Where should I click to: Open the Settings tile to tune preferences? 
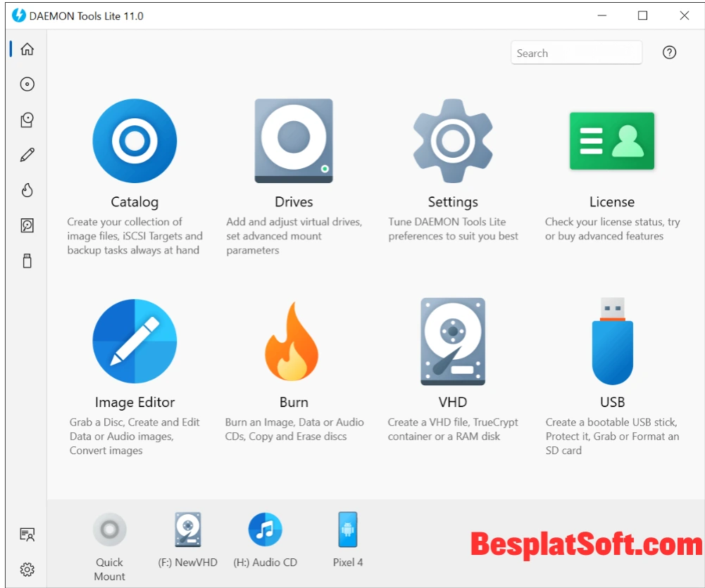tap(453, 140)
